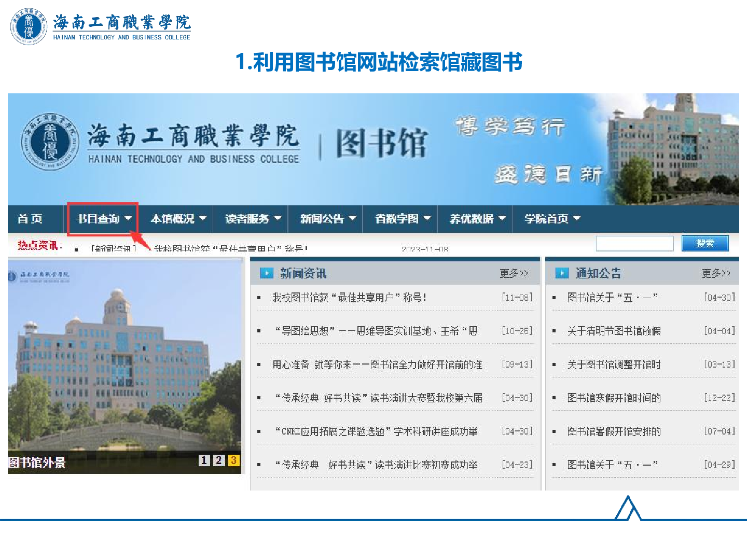Click 更多>> in the 通知公告 panel
This screenshot has width=747, height=560.
click(716, 273)
